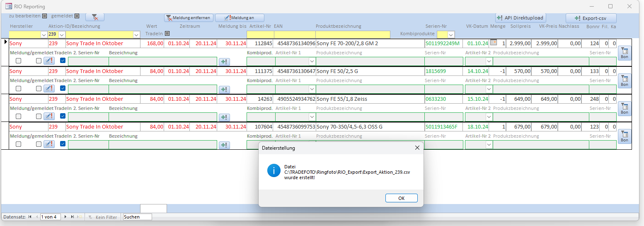Viewport: 644px width, 226px height.
Task: Toggle first Meldung checkbox under article 112845
Action: (x=18, y=61)
